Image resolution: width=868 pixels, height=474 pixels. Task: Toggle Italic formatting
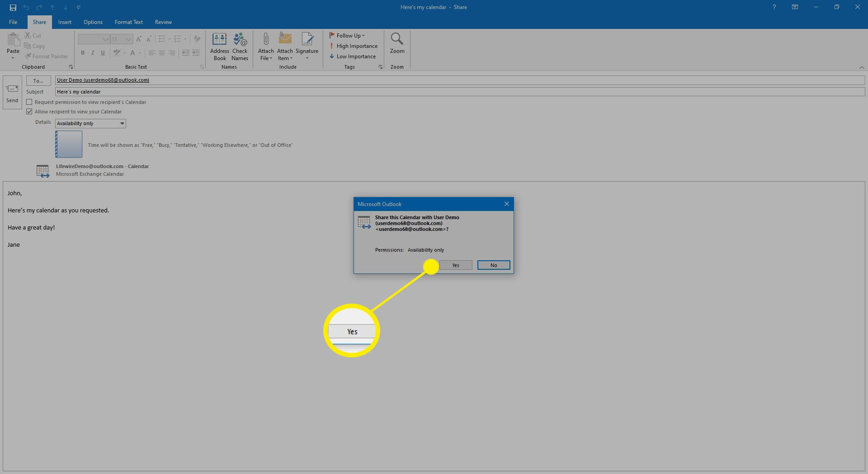click(93, 53)
